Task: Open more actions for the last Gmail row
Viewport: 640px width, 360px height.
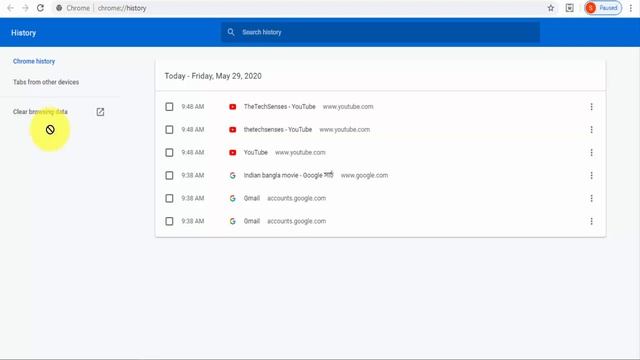Action: 591,221
